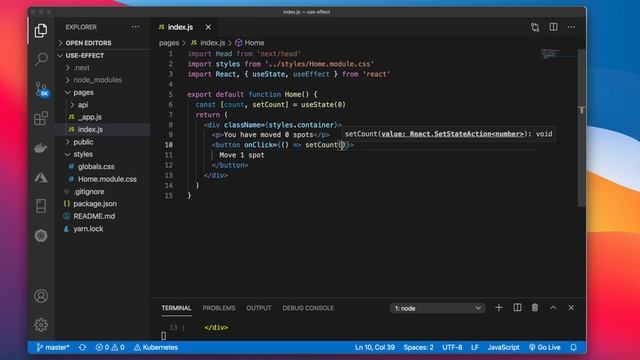The width and height of the screenshot is (640, 360).
Task: Split the editor to the right
Action: point(553,27)
